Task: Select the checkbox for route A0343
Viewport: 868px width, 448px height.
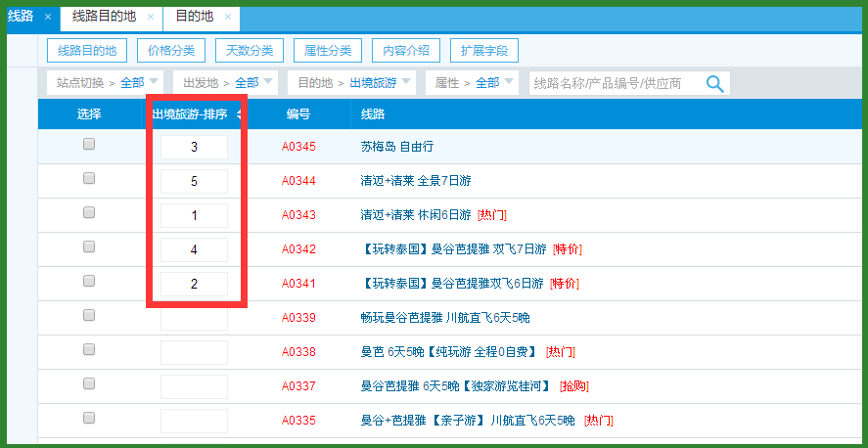Action: click(89, 212)
